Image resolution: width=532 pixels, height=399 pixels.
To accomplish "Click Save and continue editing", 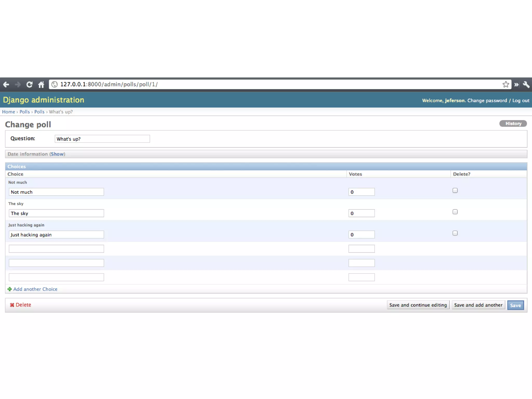I will [418, 305].
